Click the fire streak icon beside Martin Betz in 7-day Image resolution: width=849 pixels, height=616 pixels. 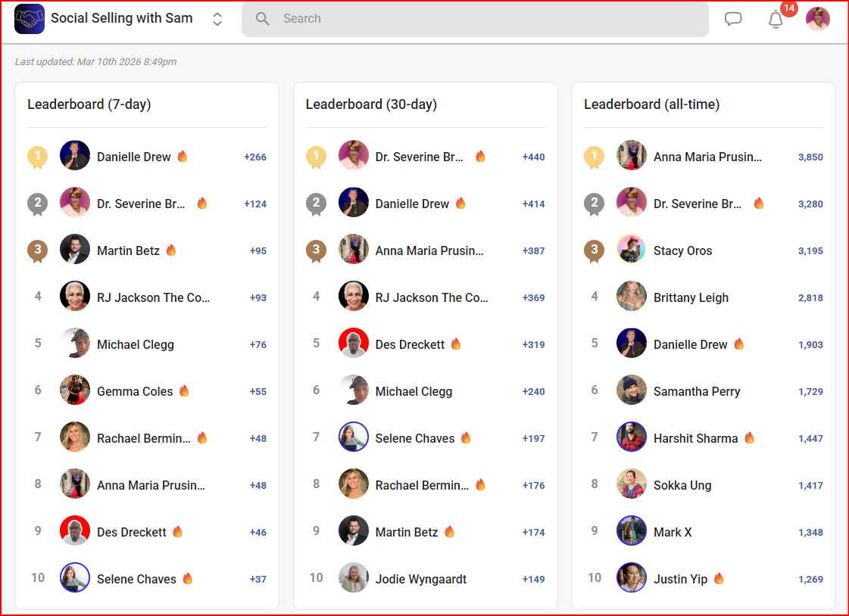point(171,250)
